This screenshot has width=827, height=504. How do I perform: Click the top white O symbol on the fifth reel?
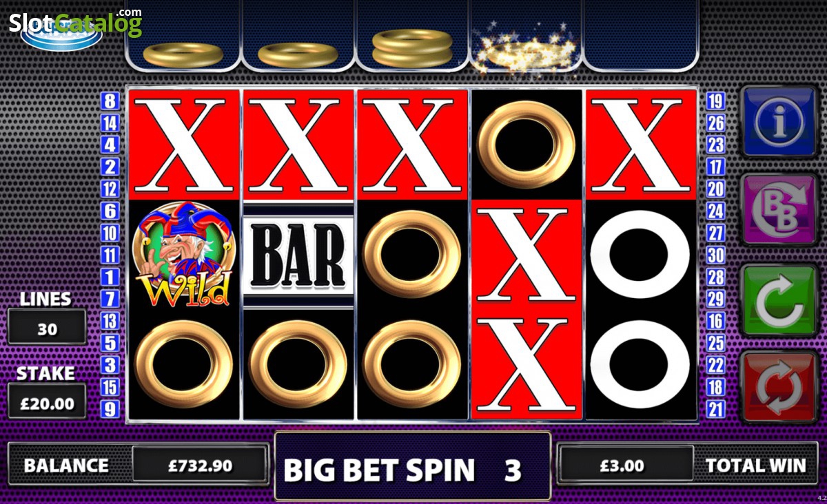pyautogui.click(x=640, y=255)
